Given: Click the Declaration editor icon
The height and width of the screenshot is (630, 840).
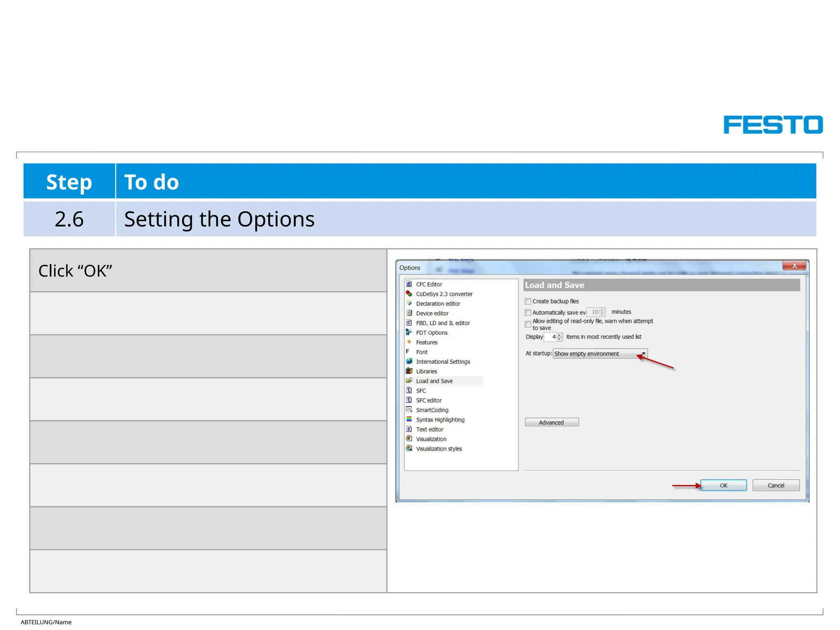Looking at the screenshot, I should click(409, 303).
